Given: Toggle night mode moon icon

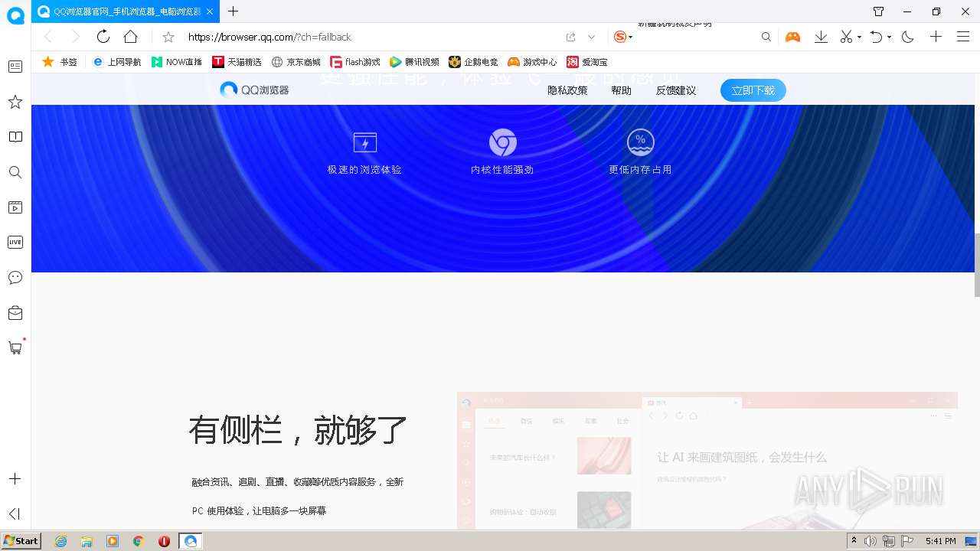Looking at the screenshot, I should click(908, 37).
